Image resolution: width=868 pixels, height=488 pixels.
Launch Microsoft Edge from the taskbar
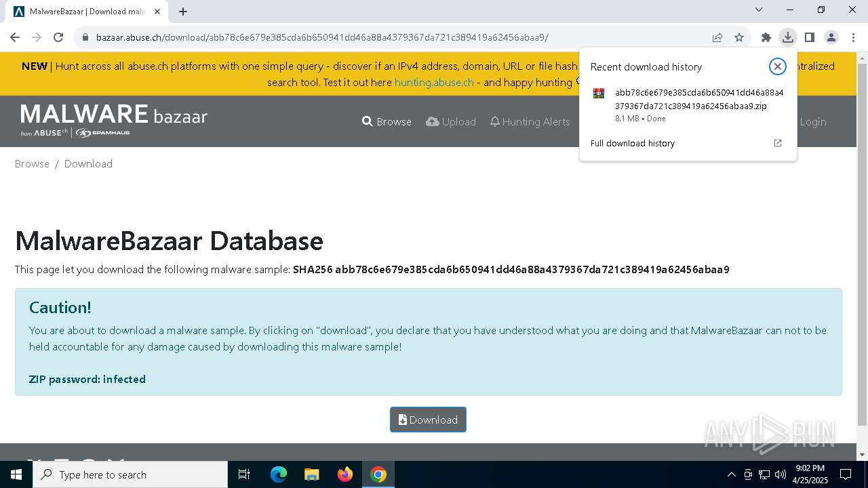(x=279, y=474)
